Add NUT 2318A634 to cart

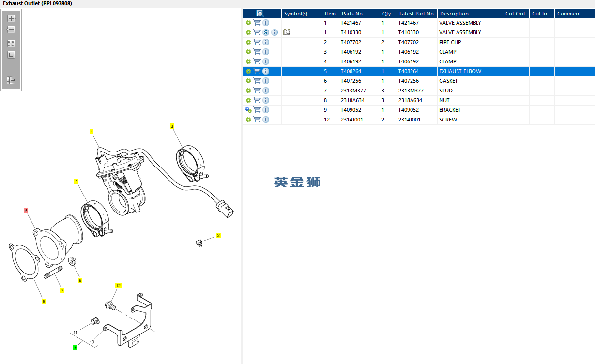pos(257,100)
